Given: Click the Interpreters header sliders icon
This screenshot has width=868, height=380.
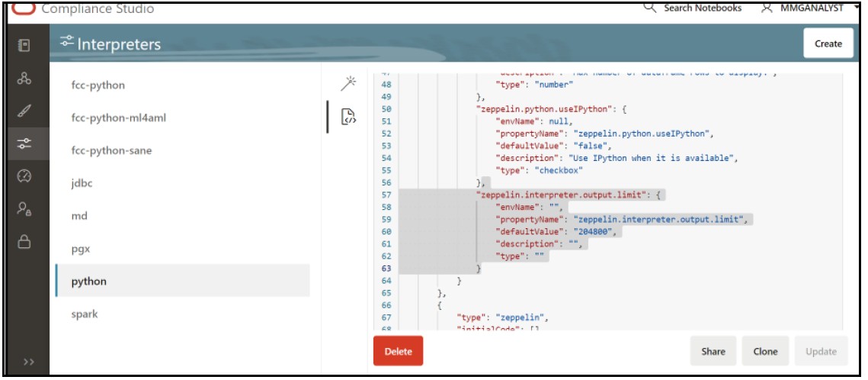Looking at the screenshot, I should (x=67, y=40).
